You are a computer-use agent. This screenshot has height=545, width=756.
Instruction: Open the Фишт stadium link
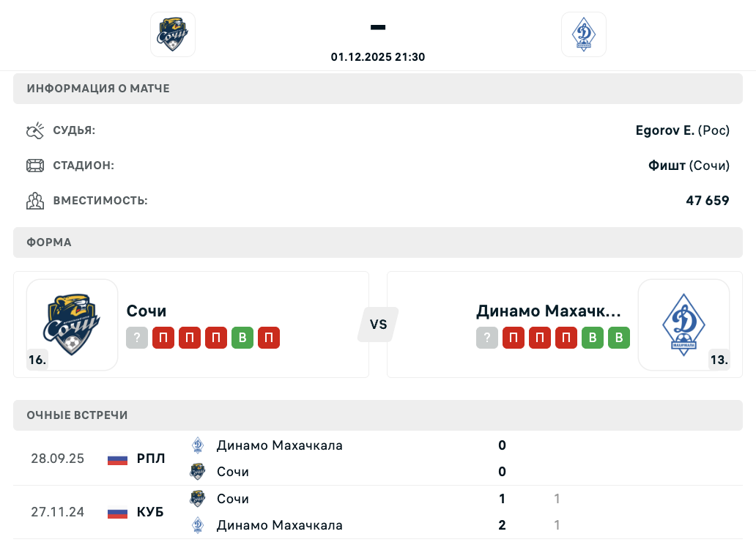point(667,166)
